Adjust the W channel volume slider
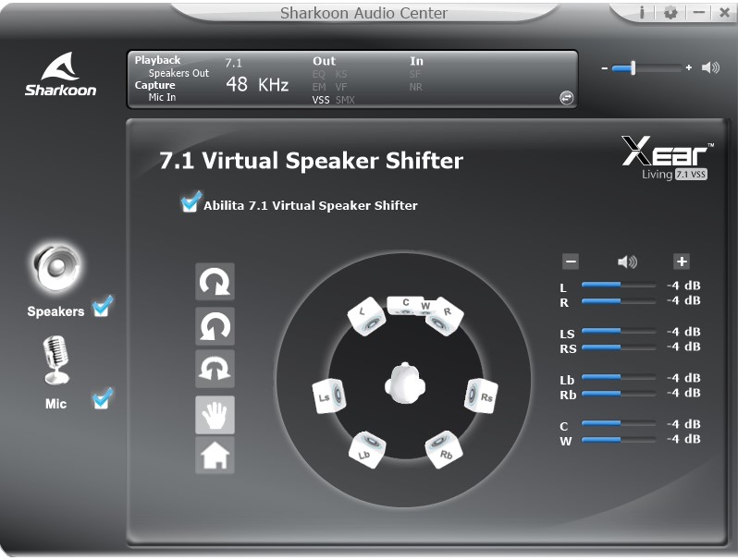The image size is (738, 560). click(619, 440)
